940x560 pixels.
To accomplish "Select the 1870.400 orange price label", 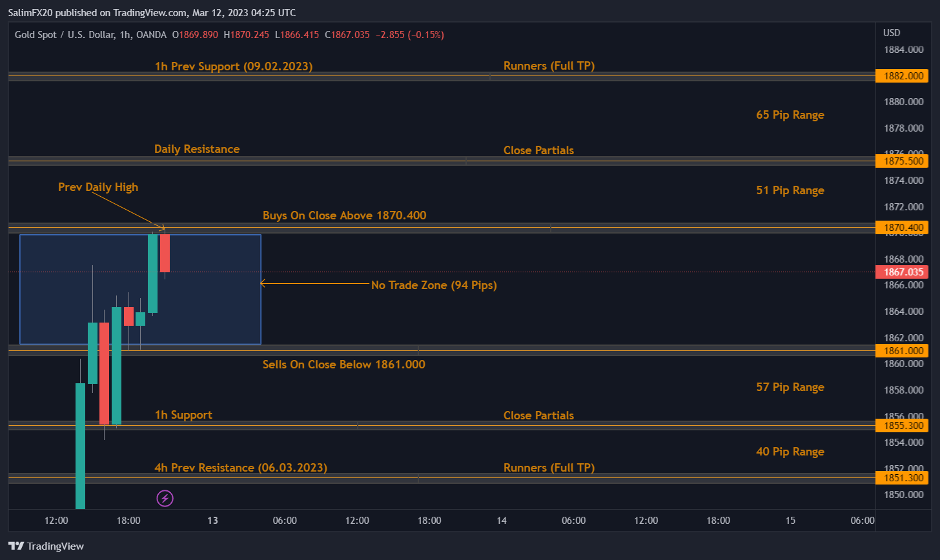I will pos(902,227).
